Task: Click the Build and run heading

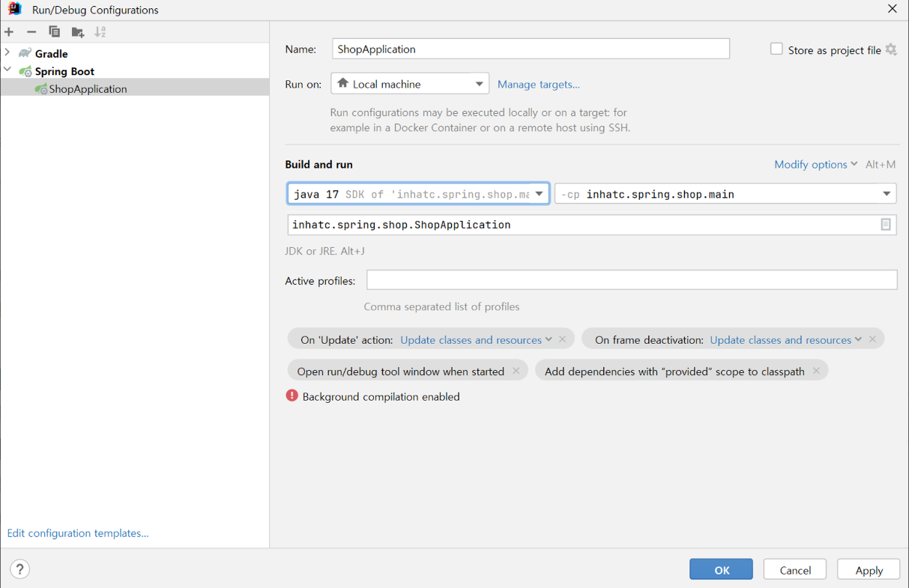Action: click(318, 164)
